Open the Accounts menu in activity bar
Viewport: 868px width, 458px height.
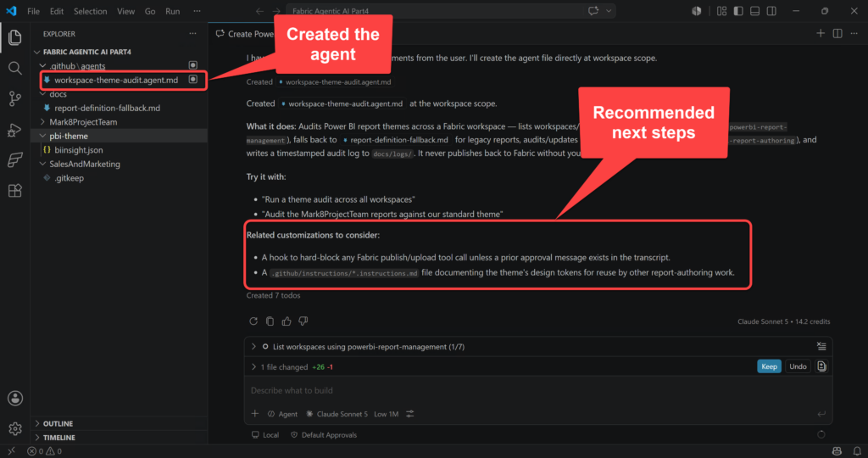click(15, 398)
